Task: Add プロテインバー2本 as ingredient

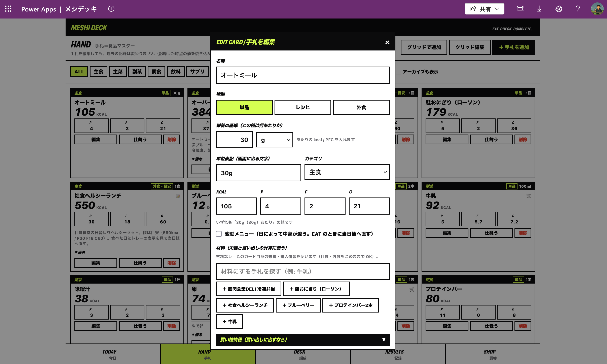Action: (x=351, y=305)
